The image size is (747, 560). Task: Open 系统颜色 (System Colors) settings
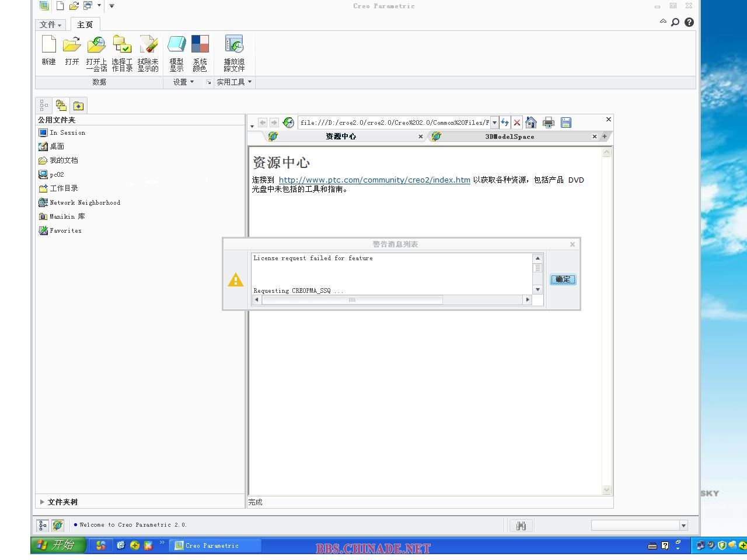[200, 52]
